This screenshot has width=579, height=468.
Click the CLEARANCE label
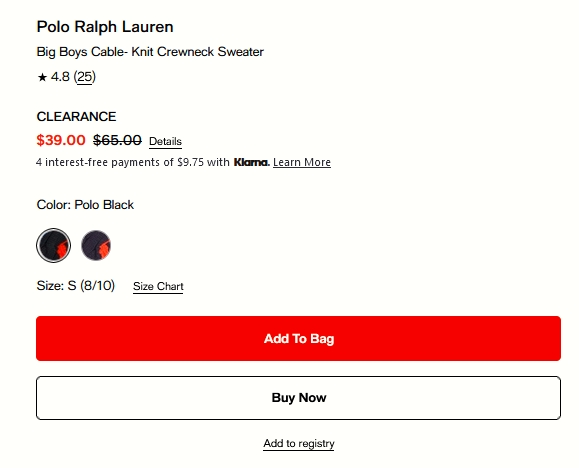(76, 117)
